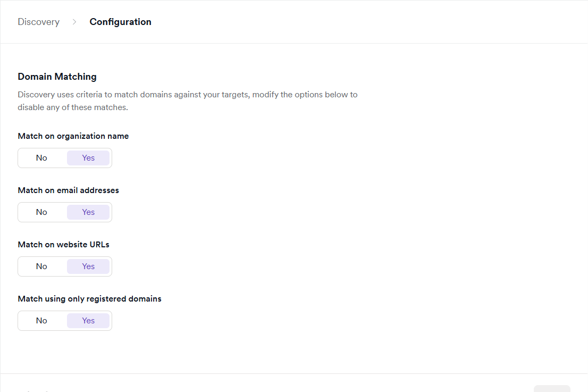
Task: Set organization name matching to No
Action: [41, 158]
